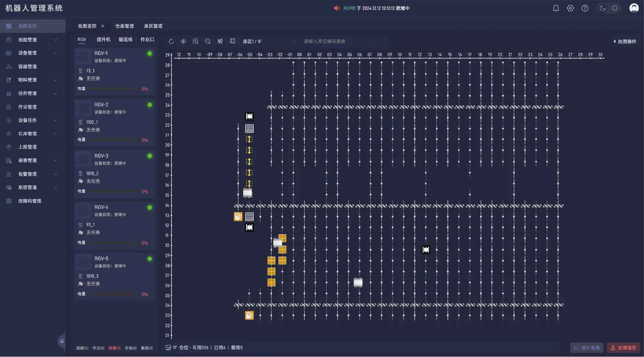
Task: Click the refresh map icon
Action: (171, 41)
